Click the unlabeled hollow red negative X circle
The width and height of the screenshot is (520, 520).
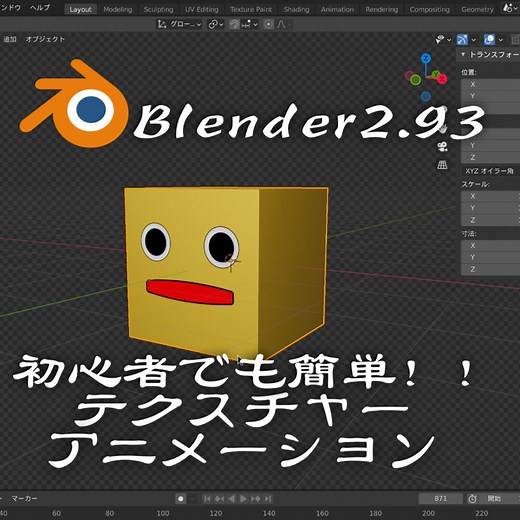(x=409, y=76)
